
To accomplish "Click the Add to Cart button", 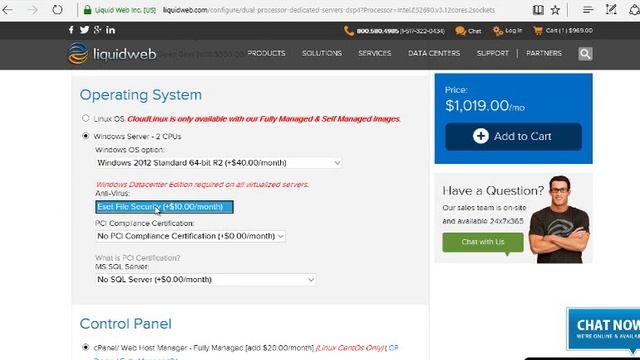I will 513,136.
